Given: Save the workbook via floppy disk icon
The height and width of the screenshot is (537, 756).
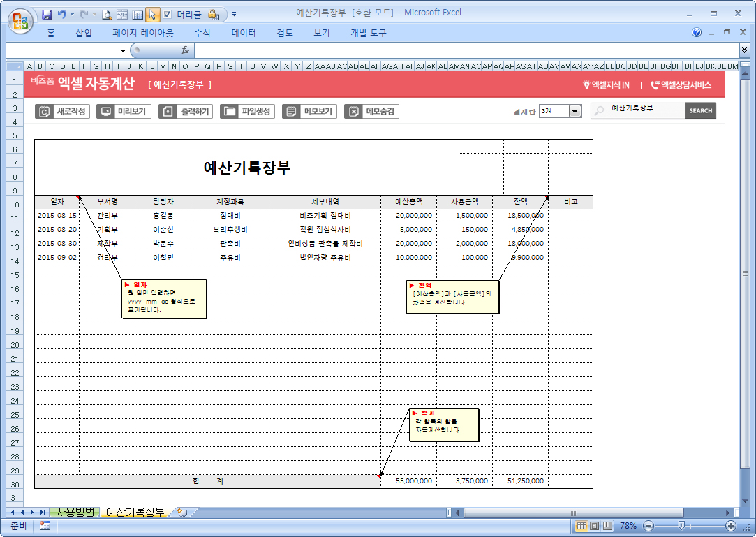Looking at the screenshot, I should click(x=47, y=15).
